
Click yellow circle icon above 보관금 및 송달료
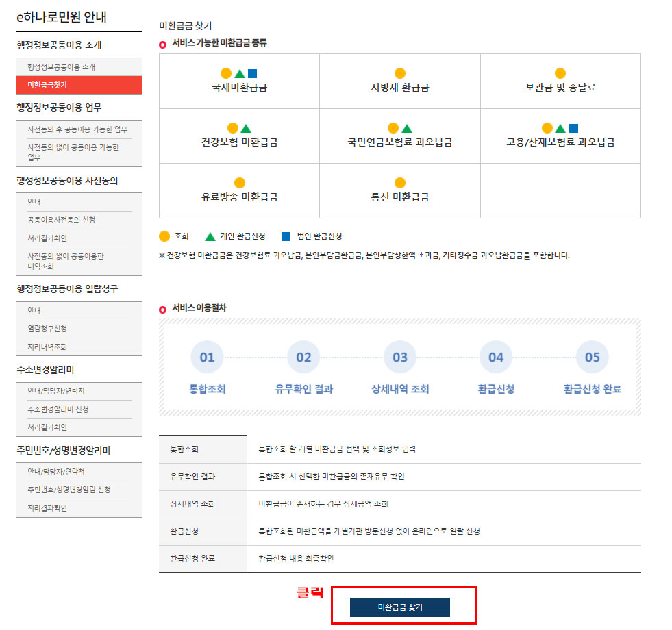pos(560,73)
